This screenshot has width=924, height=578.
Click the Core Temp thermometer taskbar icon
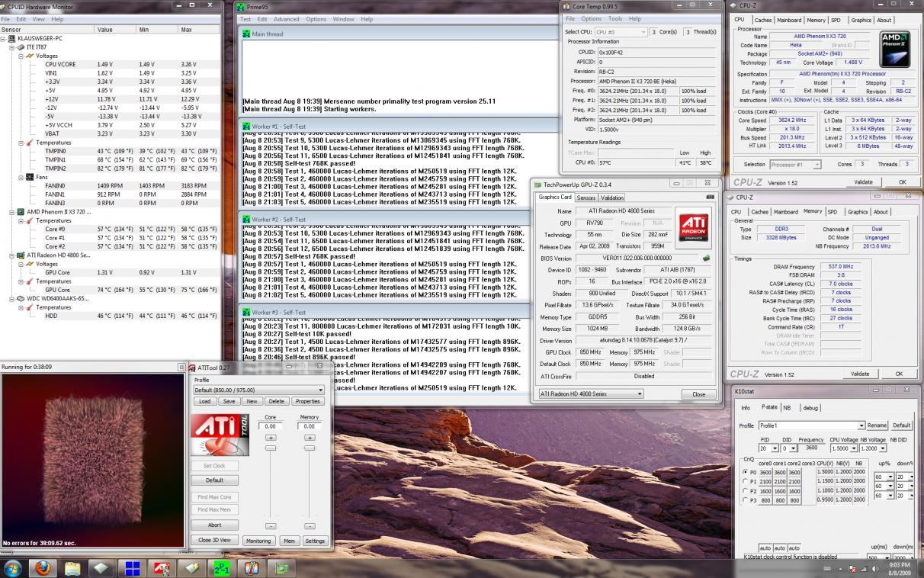click(252, 568)
